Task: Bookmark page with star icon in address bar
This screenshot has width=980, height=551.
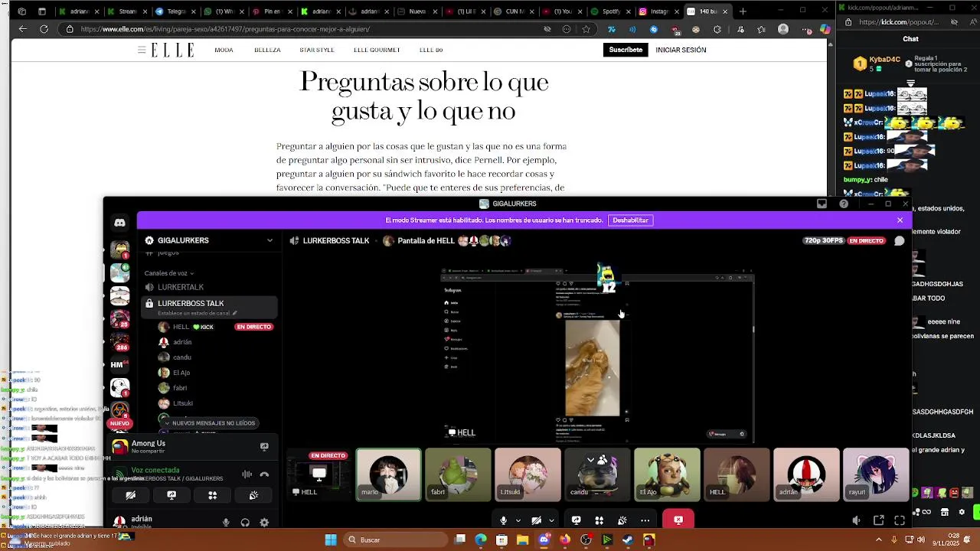Action: coord(586,29)
